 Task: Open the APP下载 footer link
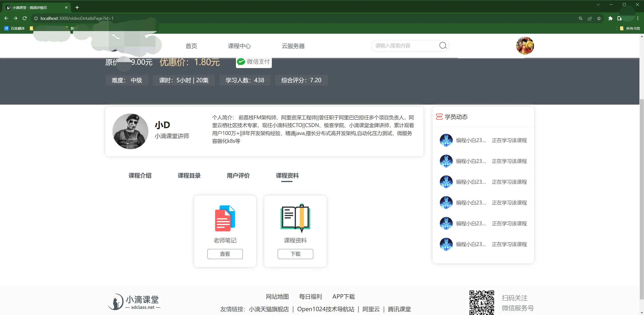[344, 296]
